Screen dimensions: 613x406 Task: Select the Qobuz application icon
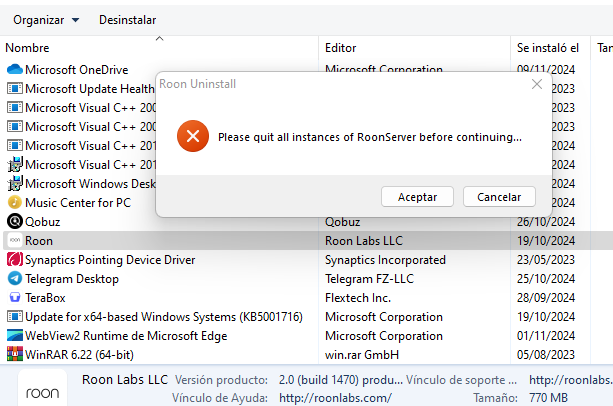click(x=15, y=222)
